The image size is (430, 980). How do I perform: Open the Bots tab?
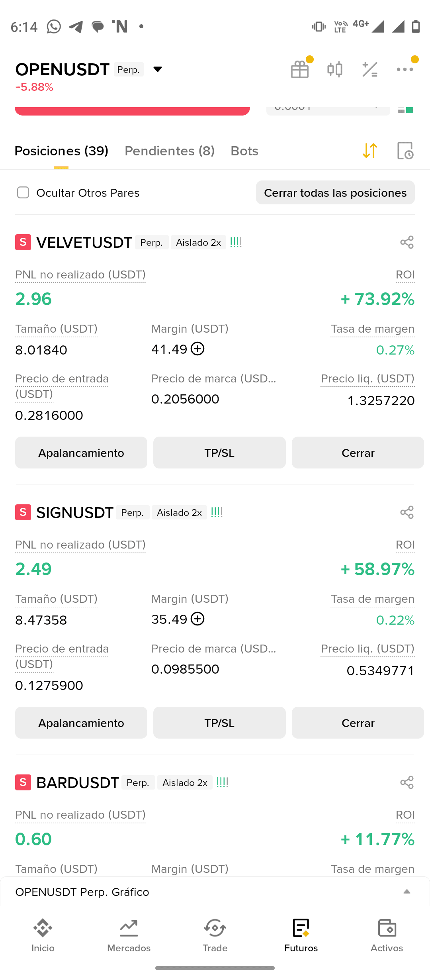tap(244, 151)
